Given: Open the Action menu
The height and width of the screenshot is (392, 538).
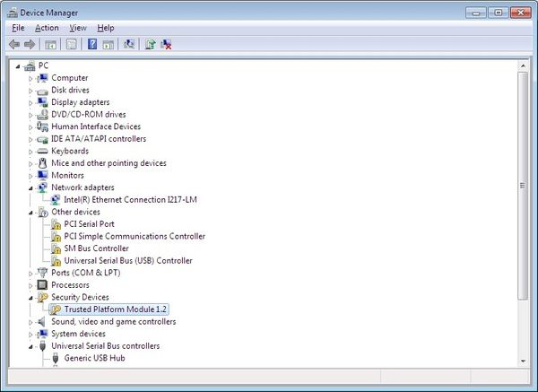Looking at the screenshot, I should 47,28.
